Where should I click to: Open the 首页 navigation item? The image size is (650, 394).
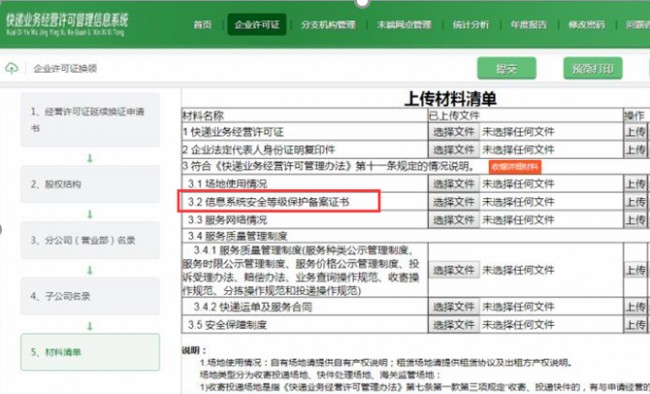[x=203, y=25]
